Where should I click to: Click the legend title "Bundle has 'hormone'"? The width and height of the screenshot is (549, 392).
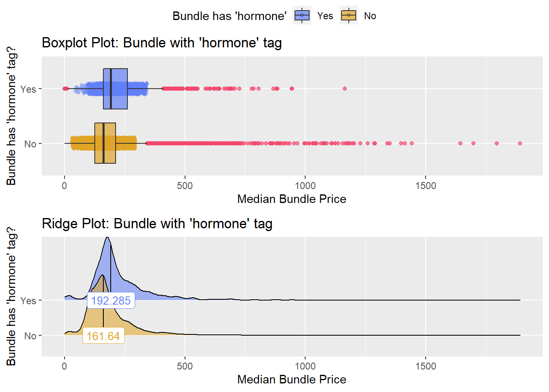coord(229,16)
